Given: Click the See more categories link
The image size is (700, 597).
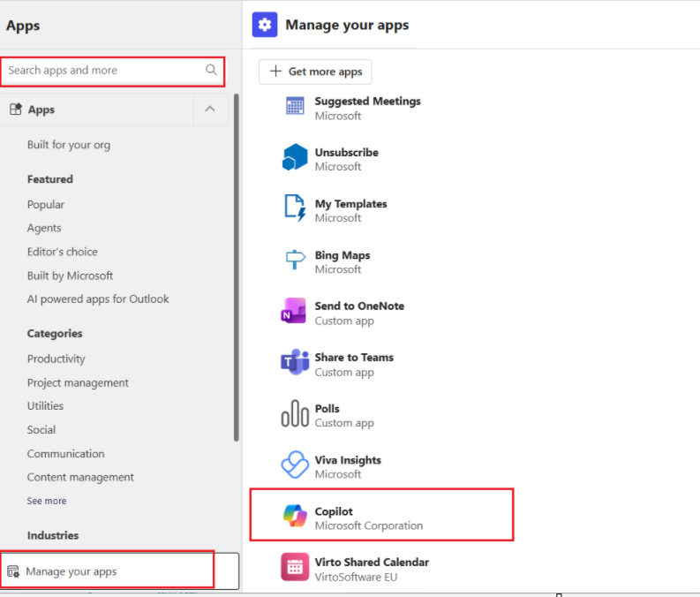Looking at the screenshot, I should pos(47,501).
